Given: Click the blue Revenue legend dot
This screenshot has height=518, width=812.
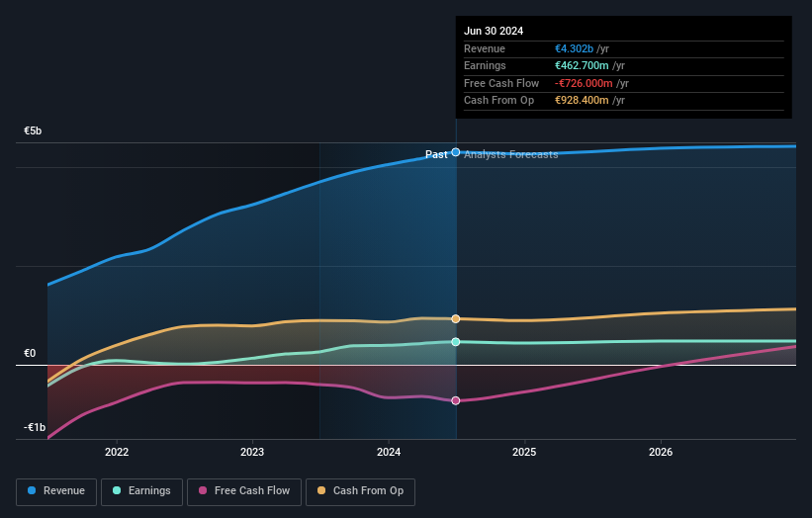Looking at the screenshot, I should 32,490.
